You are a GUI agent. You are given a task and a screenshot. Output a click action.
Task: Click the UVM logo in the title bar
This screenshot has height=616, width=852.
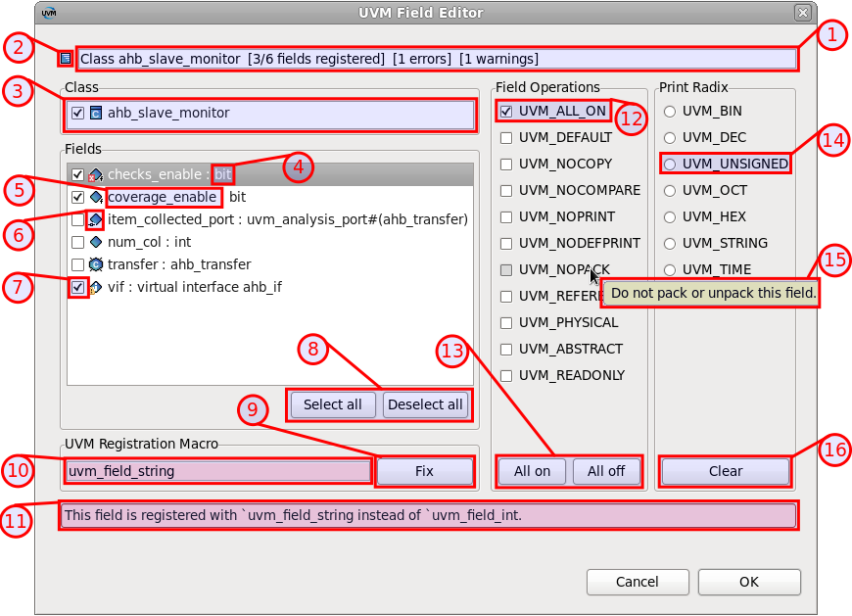[47, 13]
